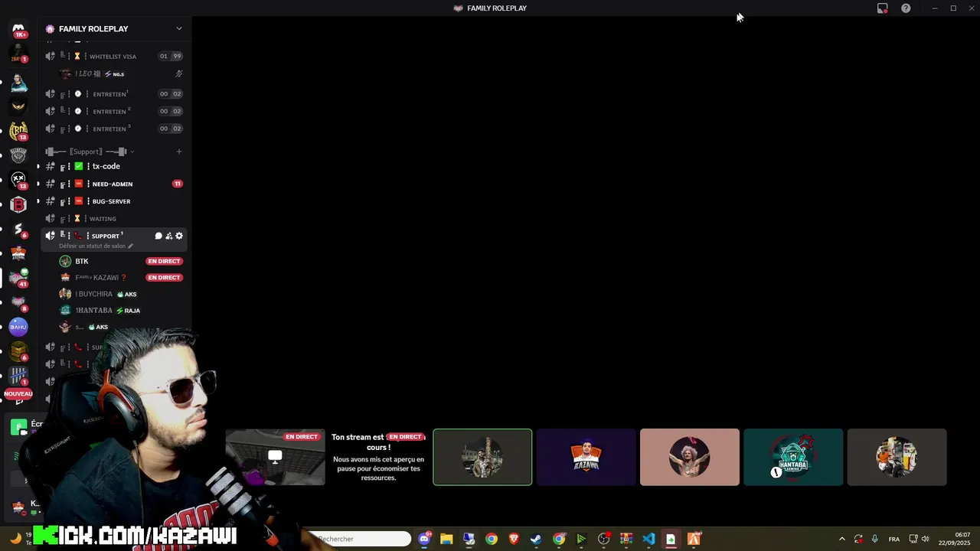Launch Brave browser from the taskbar
The image size is (980, 551).
tap(514, 539)
